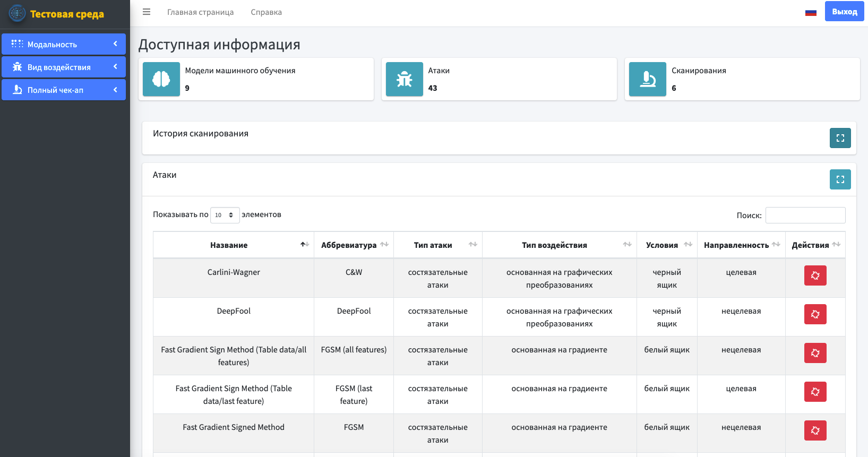Click the Сканирования count value 6

674,88
